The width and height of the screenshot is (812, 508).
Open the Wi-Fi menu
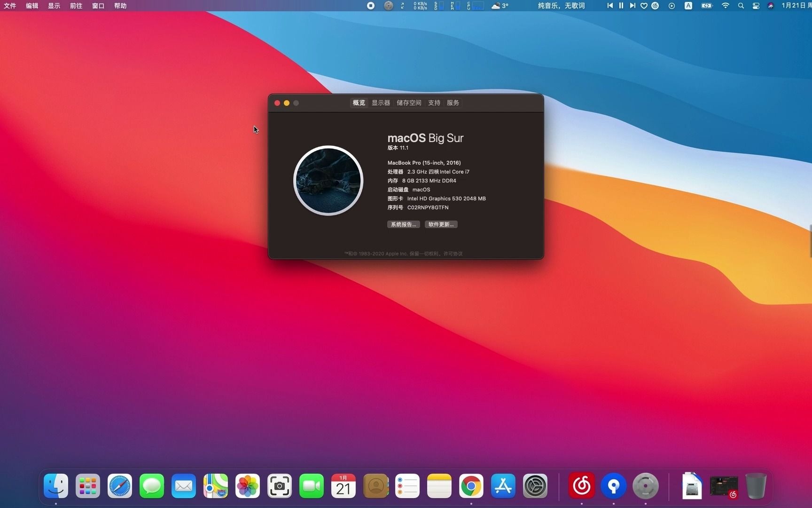pyautogui.click(x=726, y=6)
